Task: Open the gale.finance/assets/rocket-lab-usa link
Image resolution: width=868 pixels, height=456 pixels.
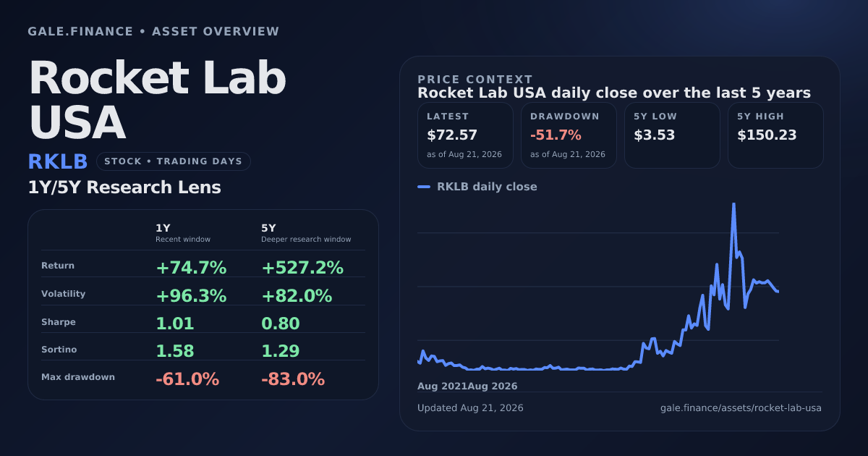Action: coord(741,408)
